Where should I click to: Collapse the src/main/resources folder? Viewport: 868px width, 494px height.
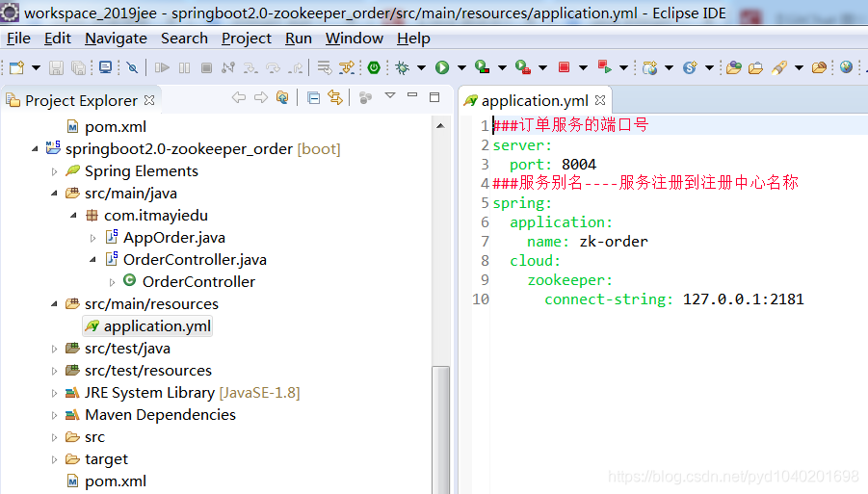click(54, 303)
